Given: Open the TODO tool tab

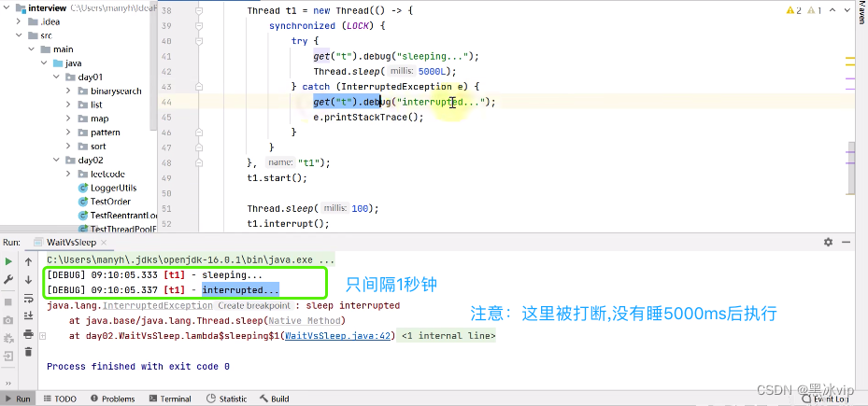Looking at the screenshot, I should tap(60, 399).
